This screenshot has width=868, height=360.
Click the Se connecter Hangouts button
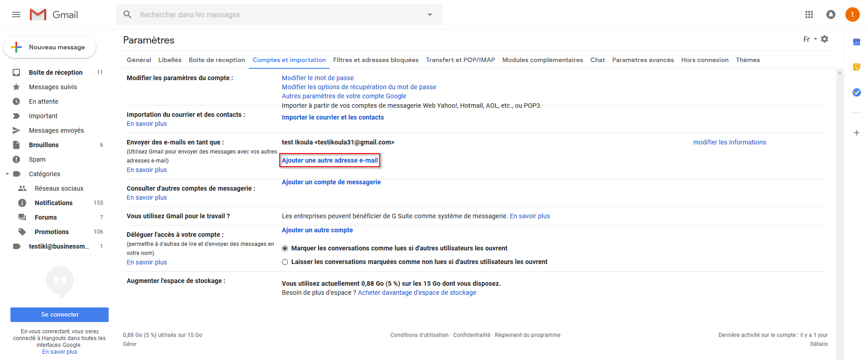tap(59, 314)
